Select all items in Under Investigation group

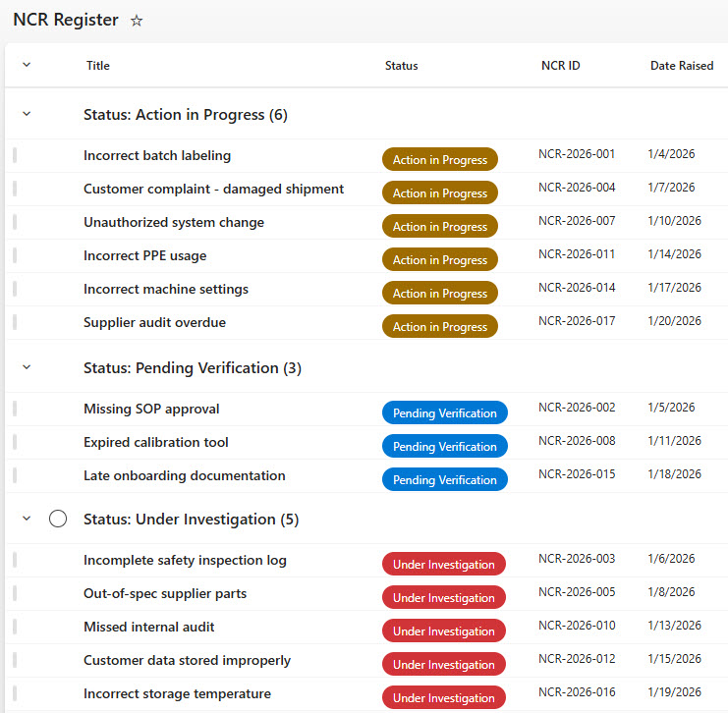(x=58, y=519)
